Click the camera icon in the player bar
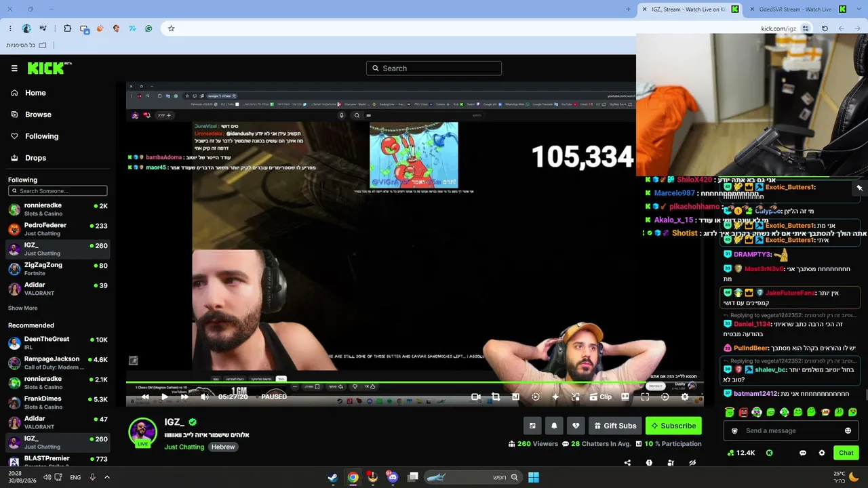Image resolution: width=868 pixels, height=488 pixels. [476, 397]
